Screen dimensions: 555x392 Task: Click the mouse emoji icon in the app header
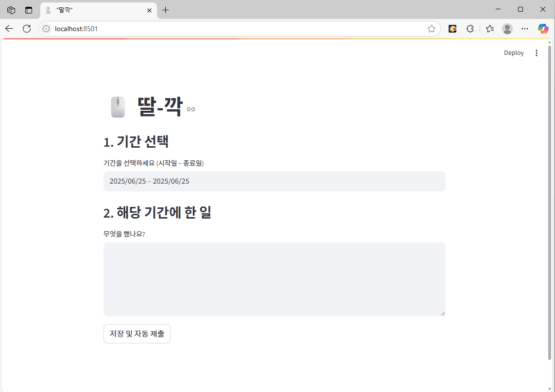118,107
